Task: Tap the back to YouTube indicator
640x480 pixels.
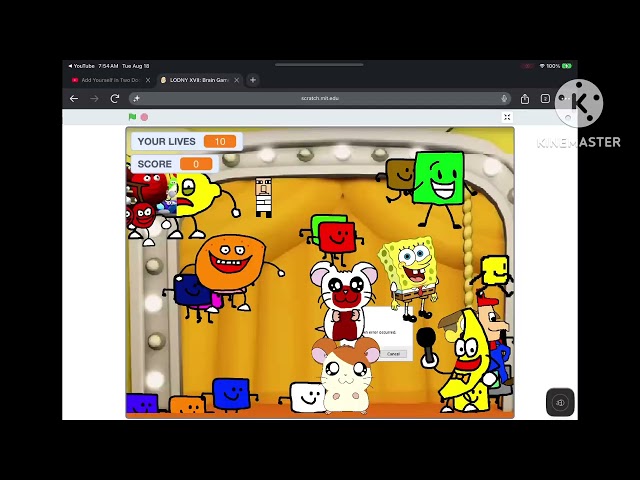Action: [x=82, y=66]
